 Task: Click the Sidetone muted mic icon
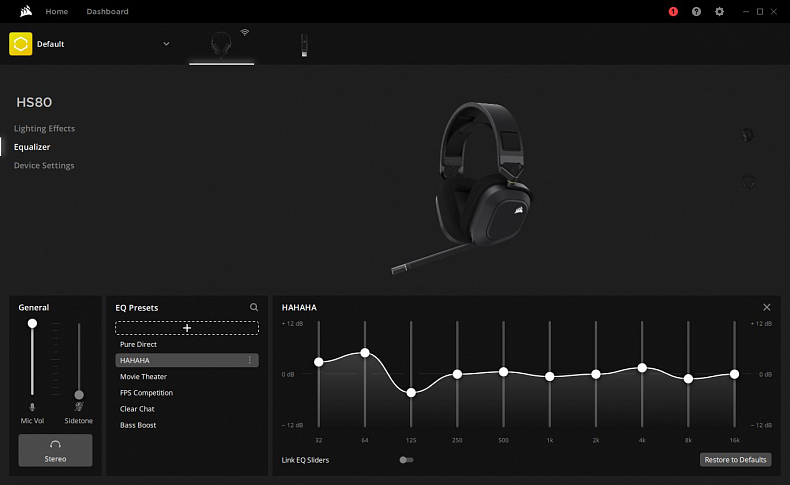(79, 406)
